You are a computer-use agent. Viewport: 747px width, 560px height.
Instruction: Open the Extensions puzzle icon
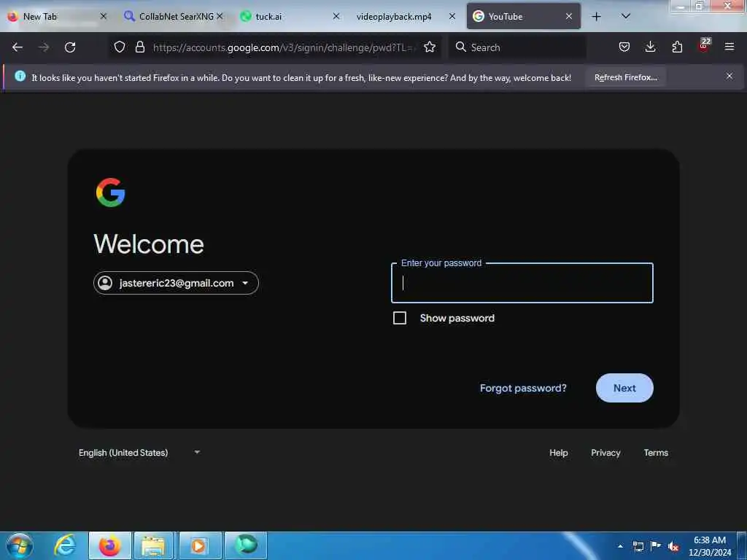coord(677,47)
